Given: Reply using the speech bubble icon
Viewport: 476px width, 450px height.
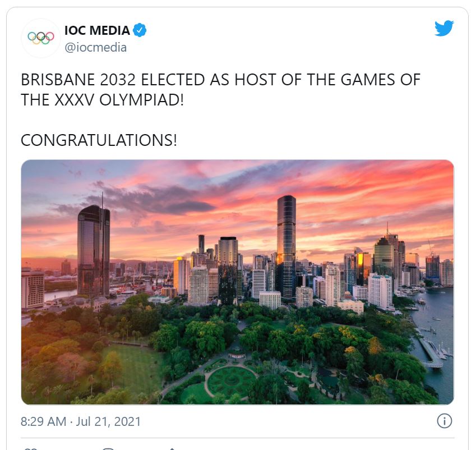Looking at the screenshot, I should coord(108,448).
